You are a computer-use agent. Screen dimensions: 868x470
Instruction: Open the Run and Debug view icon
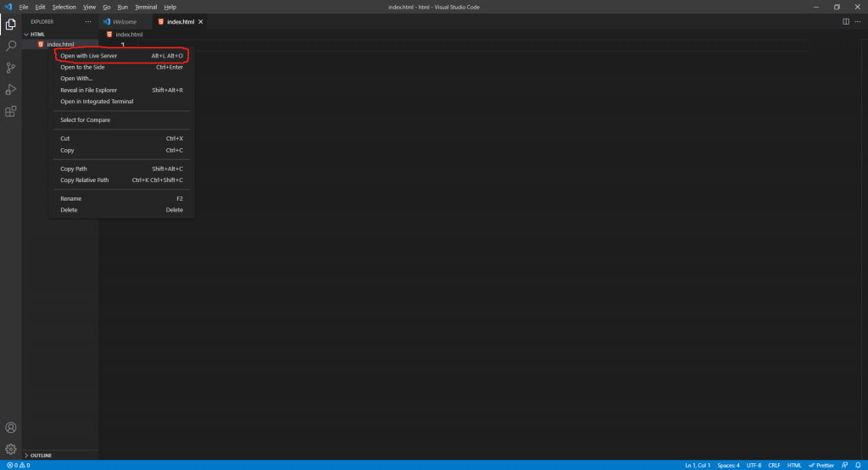[x=10, y=90]
